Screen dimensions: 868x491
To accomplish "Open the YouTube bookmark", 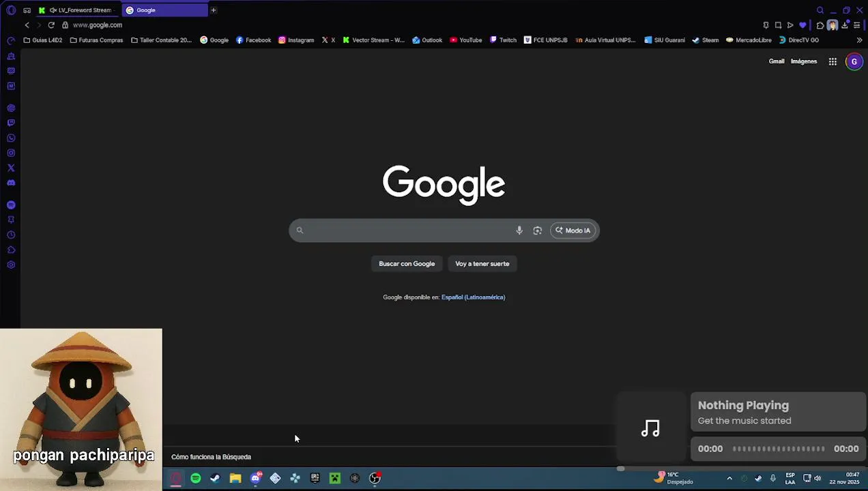I will pos(466,40).
